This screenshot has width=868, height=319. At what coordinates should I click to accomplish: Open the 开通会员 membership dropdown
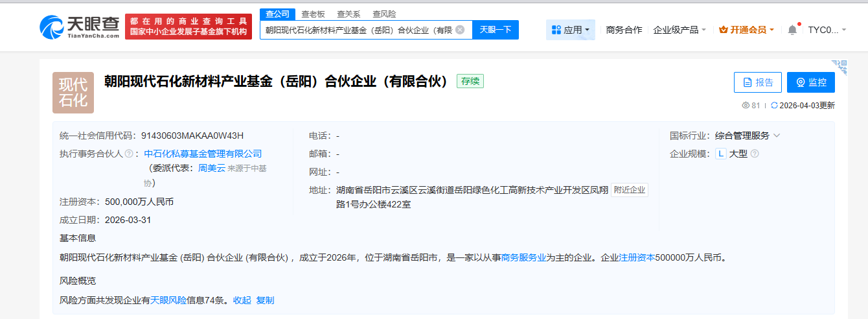click(747, 30)
